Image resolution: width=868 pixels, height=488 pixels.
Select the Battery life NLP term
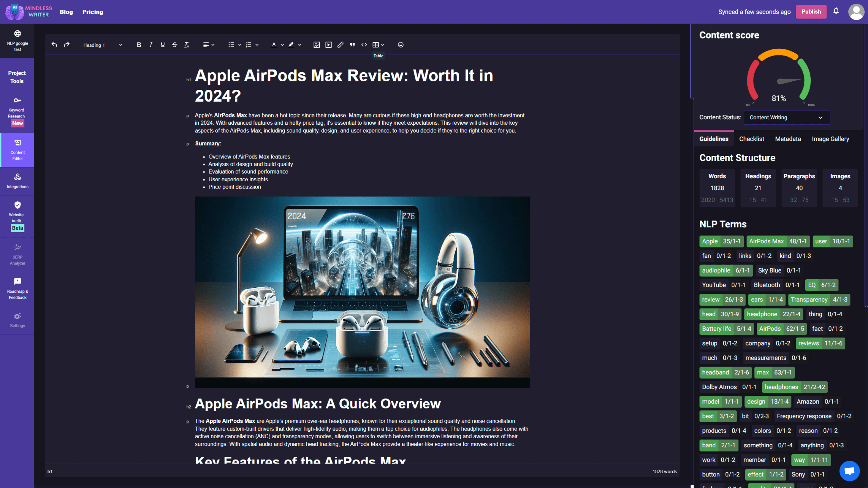tap(726, 329)
